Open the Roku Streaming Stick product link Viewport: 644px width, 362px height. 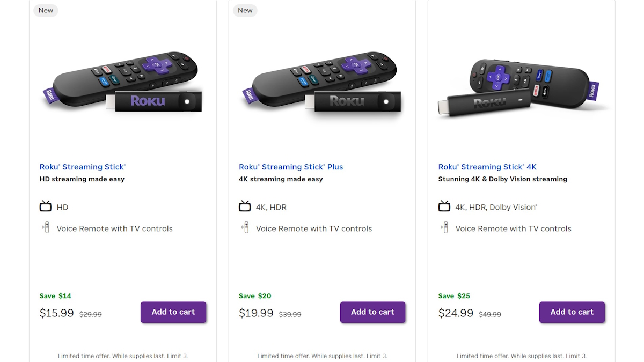coord(82,167)
